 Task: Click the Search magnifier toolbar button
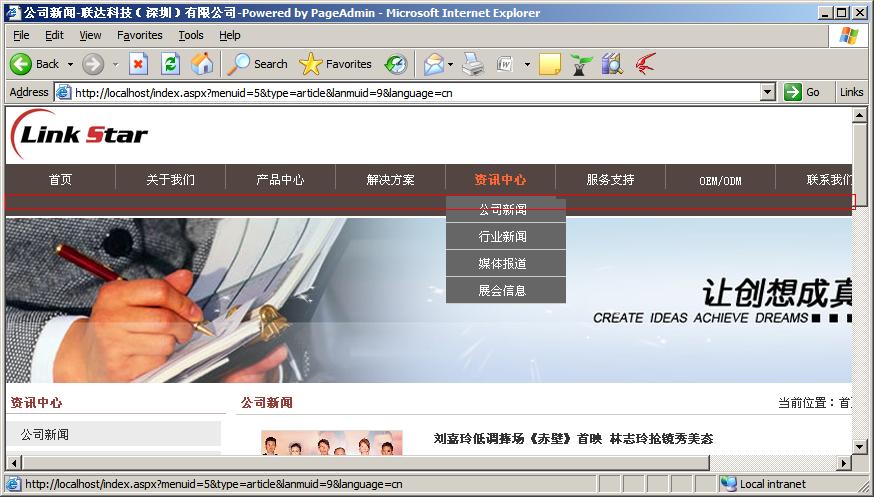coord(257,64)
